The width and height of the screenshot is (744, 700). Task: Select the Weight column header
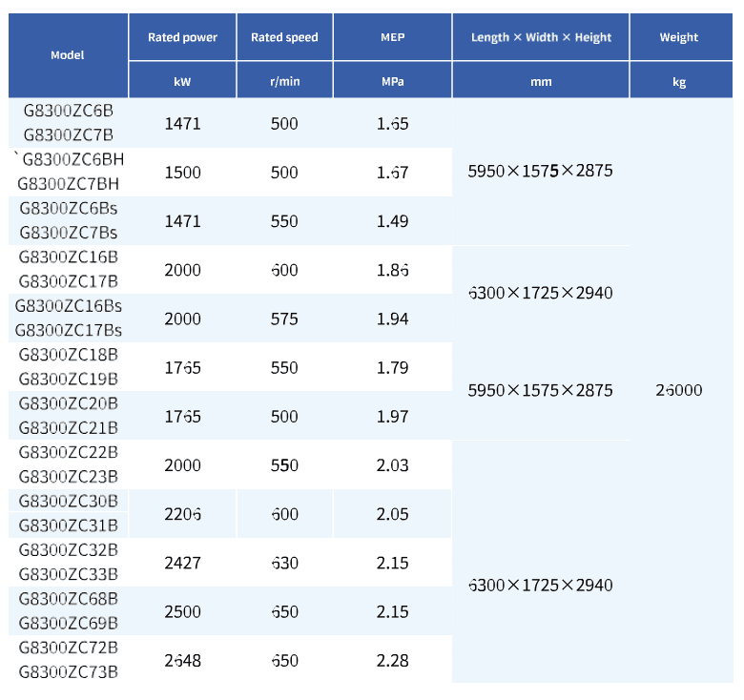point(681,37)
